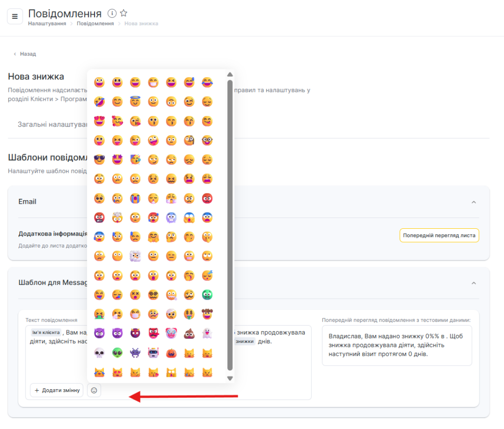Insert the green alien emoji

[x=117, y=352]
